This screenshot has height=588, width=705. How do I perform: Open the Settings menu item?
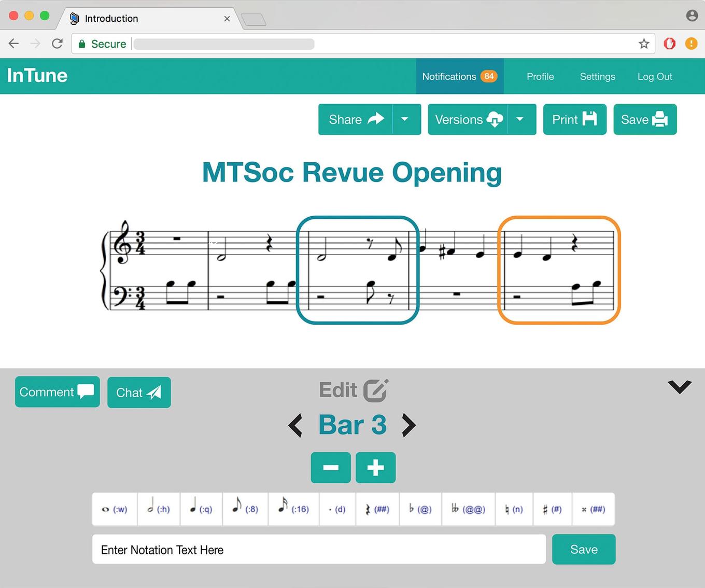click(x=597, y=76)
